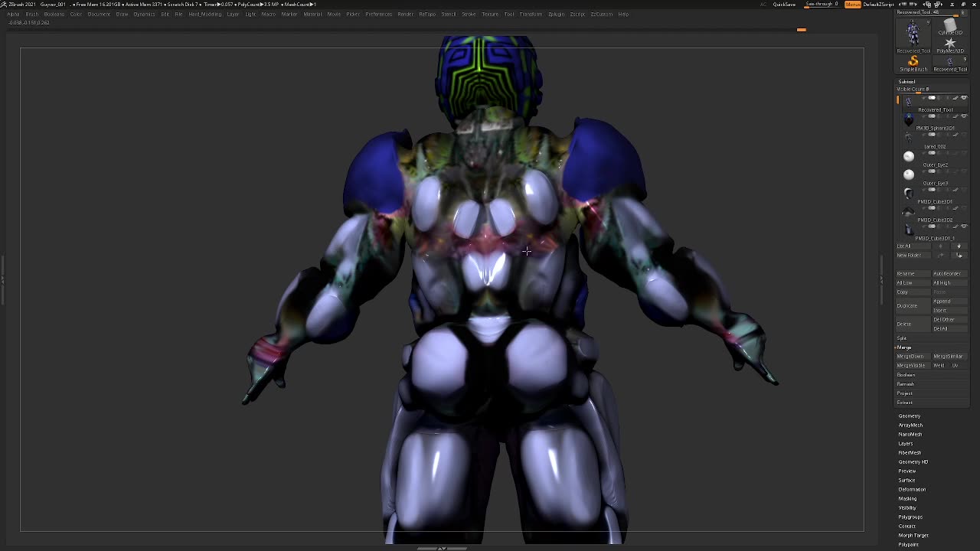This screenshot has height=551, width=980.
Task: Click the move-down arrow next to New Folder
Action: [959, 255]
